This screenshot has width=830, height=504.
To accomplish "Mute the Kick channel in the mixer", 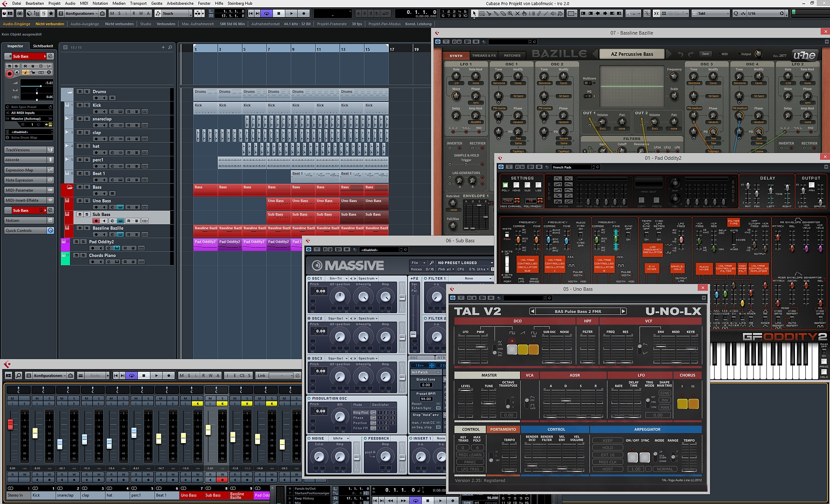I will tap(37, 398).
